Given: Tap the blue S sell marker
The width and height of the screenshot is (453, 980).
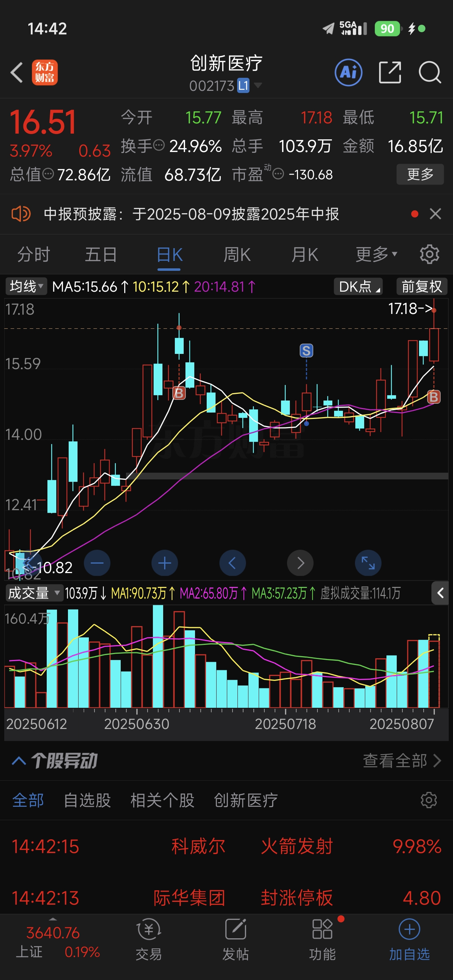Looking at the screenshot, I should click(306, 350).
